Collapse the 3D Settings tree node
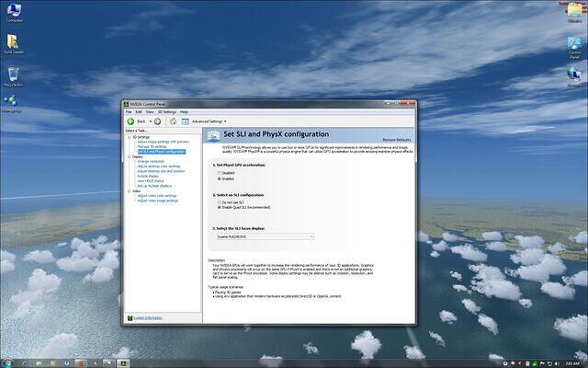This screenshot has height=368, width=588. click(x=129, y=137)
